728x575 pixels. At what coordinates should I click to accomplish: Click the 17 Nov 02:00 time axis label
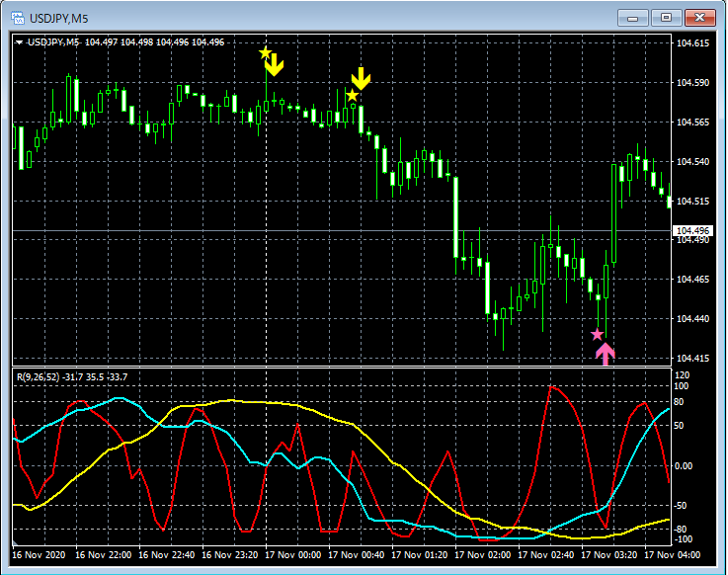tap(484, 555)
